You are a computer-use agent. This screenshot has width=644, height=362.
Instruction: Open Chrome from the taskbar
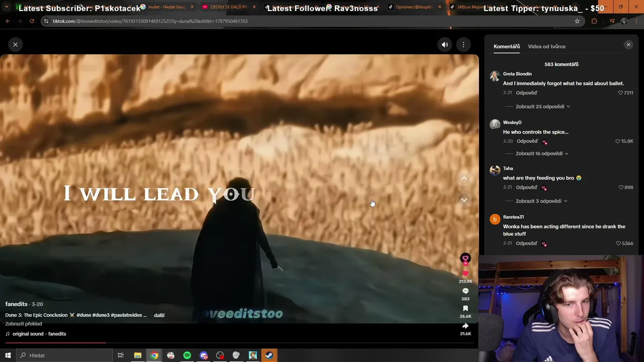click(x=154, y=355)
